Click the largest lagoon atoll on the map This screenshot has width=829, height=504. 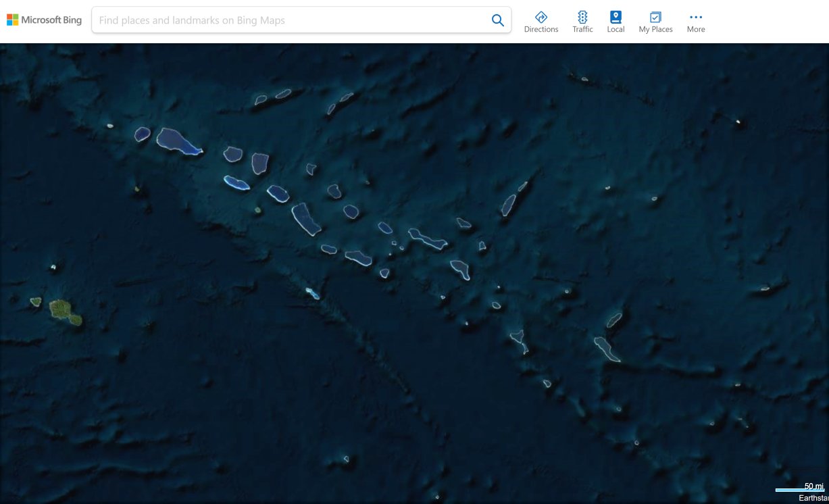(178, 141)
